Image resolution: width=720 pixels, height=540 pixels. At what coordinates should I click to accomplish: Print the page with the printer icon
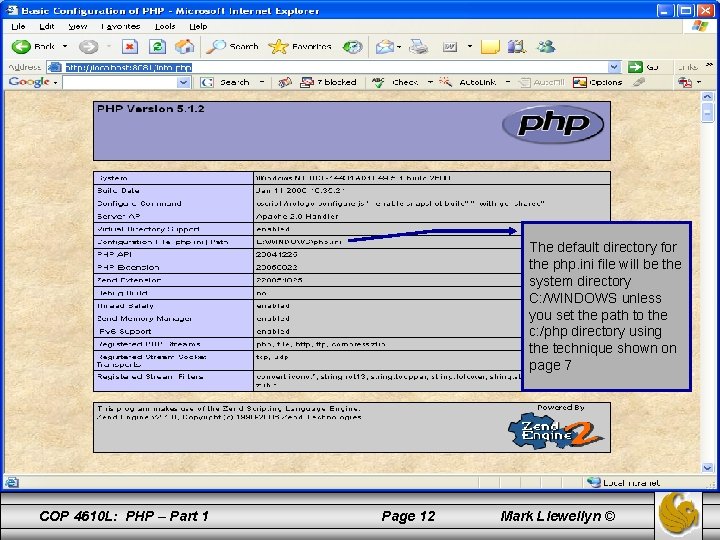click(x=418, y=46)
